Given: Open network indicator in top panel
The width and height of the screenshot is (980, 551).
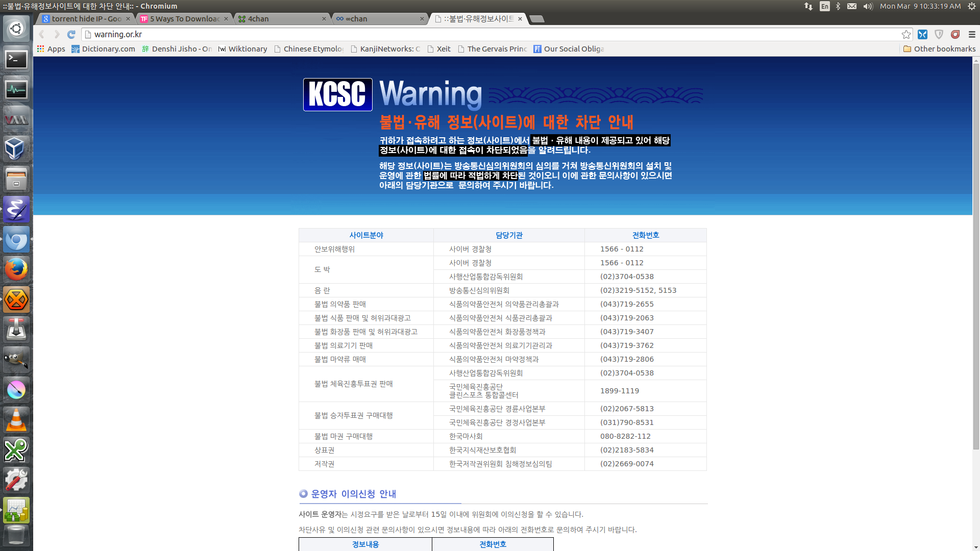Looking at the screenshot, I should [808, 6].
